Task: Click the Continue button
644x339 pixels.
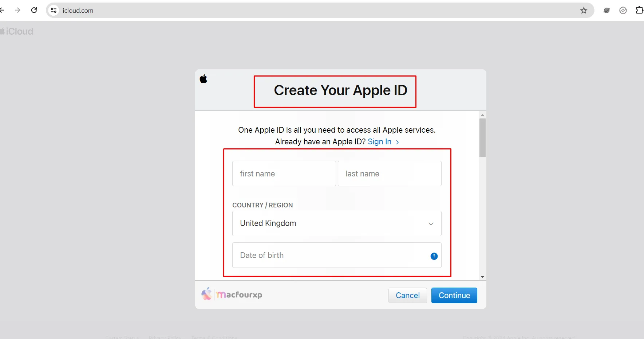Action: click(454, 295)
